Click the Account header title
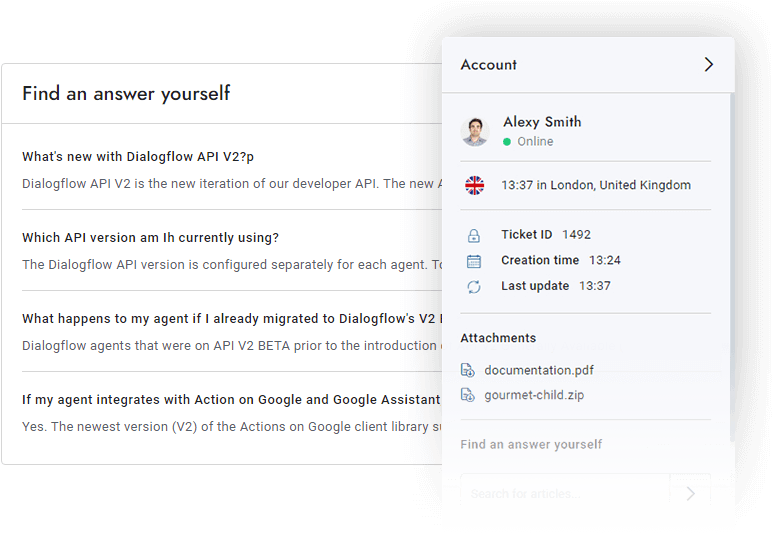 click(489, 65)
